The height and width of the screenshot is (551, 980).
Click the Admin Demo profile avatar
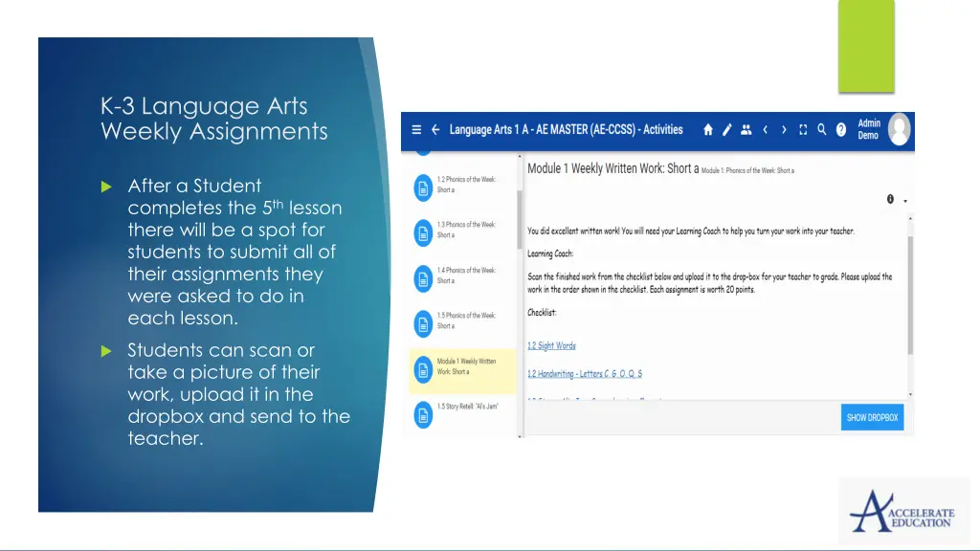(x=899, y=129)
